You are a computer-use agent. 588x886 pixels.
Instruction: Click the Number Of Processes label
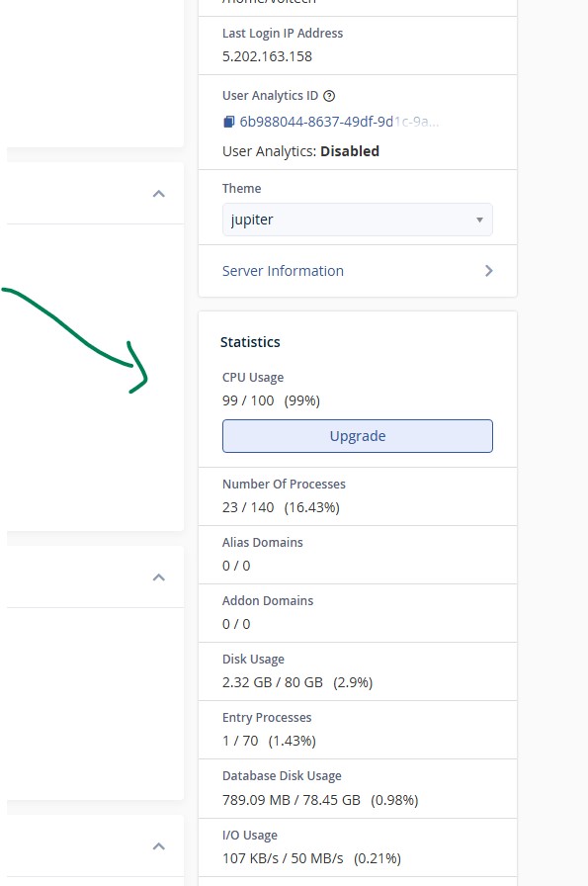point(284,485)
